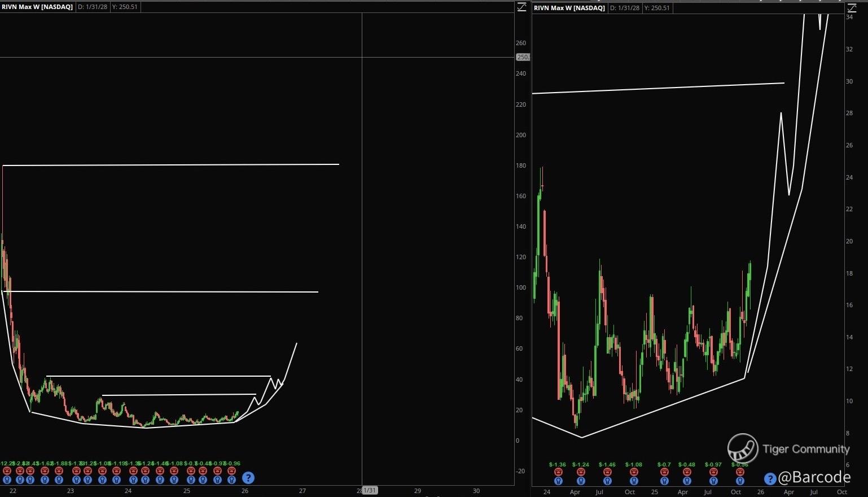Open right chart phone icon under $-0.7
Screen dimensions: 868x497
pyautogui.click(x=664, y=472)
